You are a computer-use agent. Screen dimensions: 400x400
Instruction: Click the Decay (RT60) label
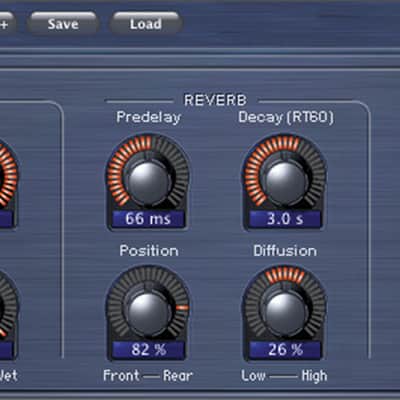[x=286, y=117]
